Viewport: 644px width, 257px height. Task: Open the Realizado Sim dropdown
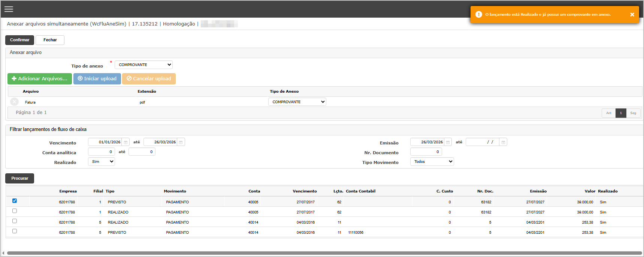(102, 162)
